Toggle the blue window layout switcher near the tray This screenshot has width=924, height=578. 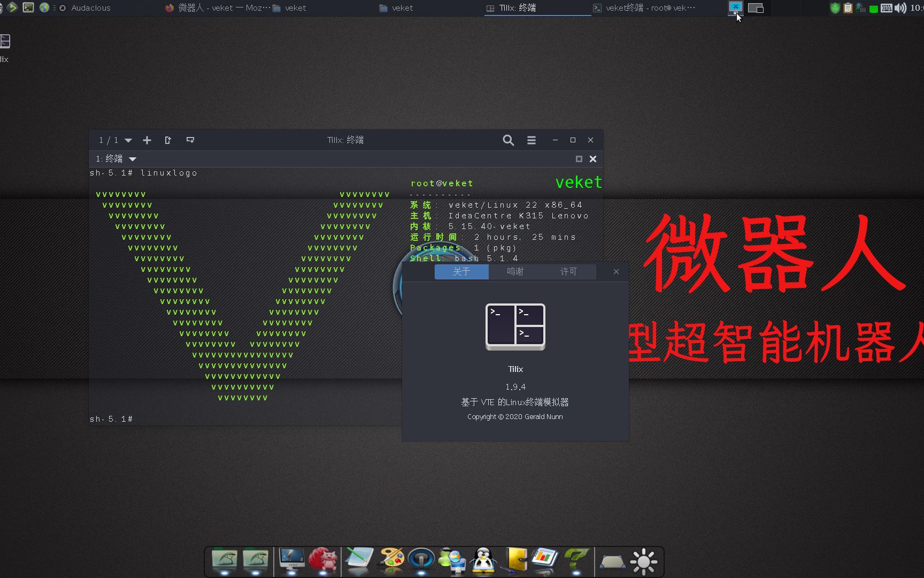[x=736, y=7]
